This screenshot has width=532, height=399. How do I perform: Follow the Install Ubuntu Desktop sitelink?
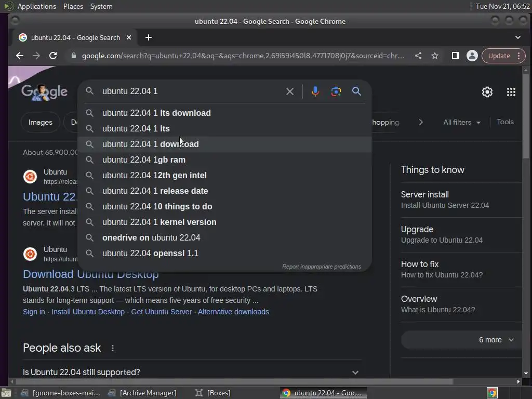88,312
